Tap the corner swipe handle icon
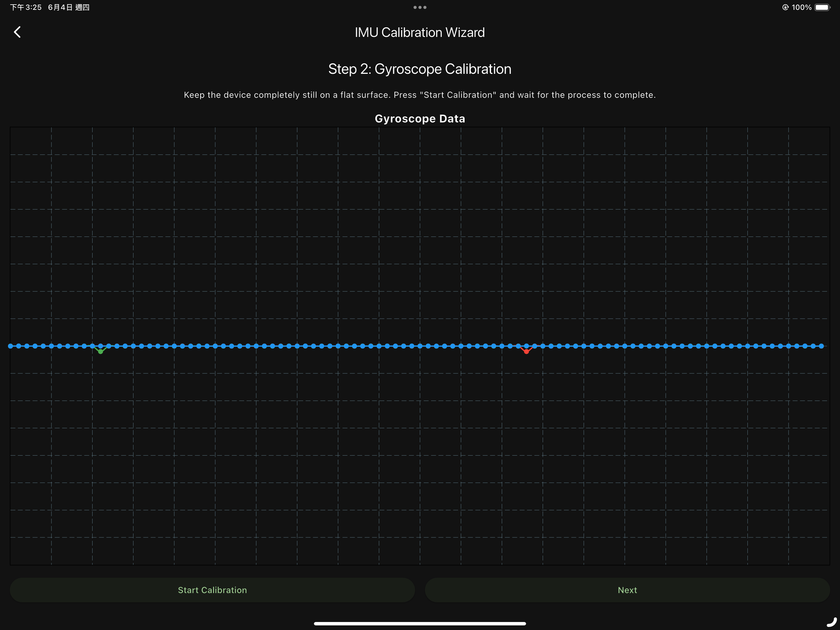The image size is (840, 630). (832, 622)
